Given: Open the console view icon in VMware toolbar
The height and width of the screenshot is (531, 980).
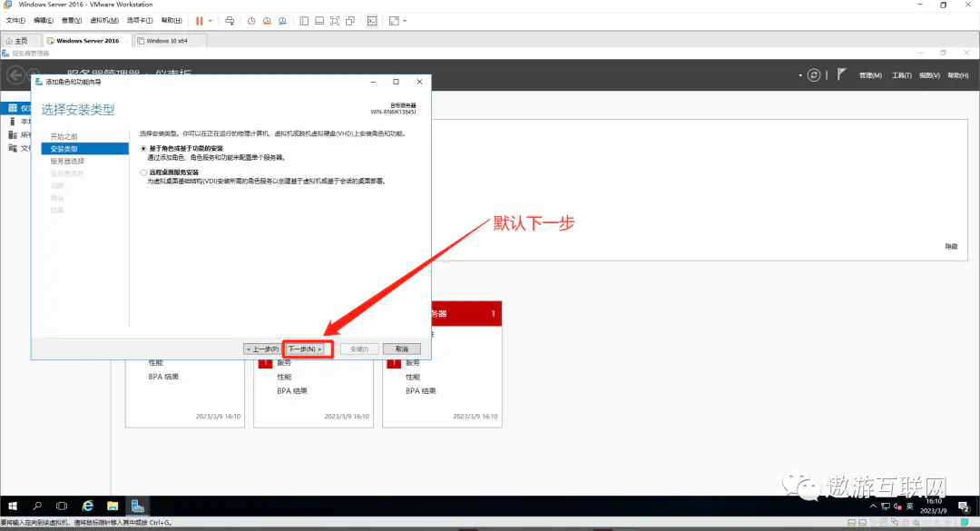Looking at the screenshot, I should coord(372,21).
